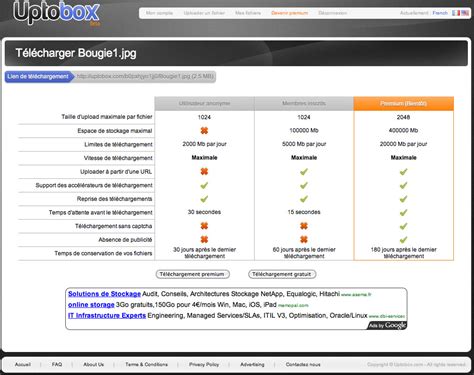Click the Ads by Google badge

387,325
